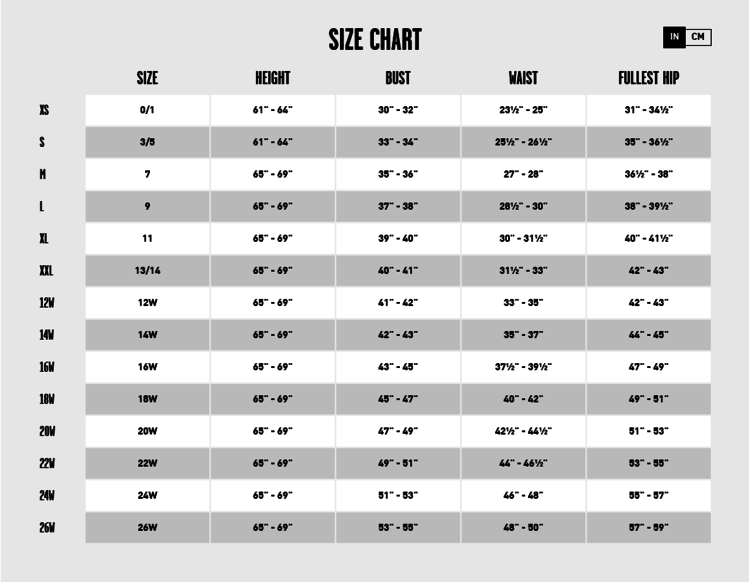Select the 13/14 size cell
This screenshot has width=749, height=582.
click(147, 271)
